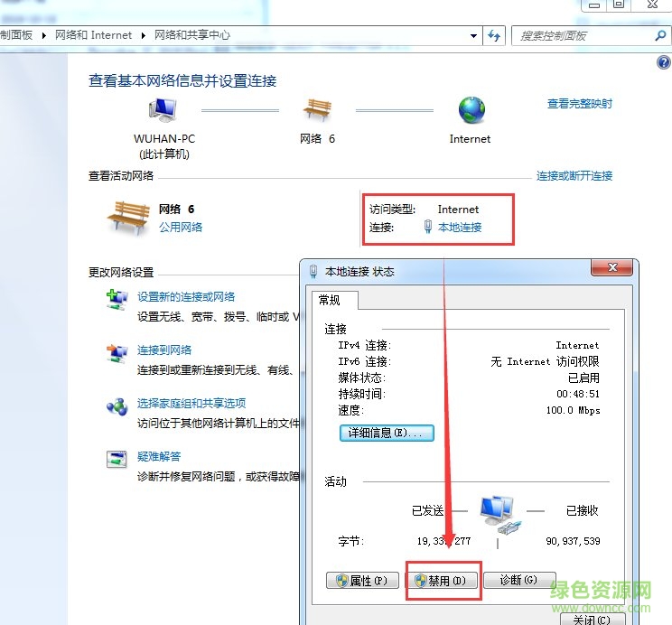Click the 选择家庭组和共享选项 icon
The width and height of the screenshot is (672, 625).
[117, 406]
